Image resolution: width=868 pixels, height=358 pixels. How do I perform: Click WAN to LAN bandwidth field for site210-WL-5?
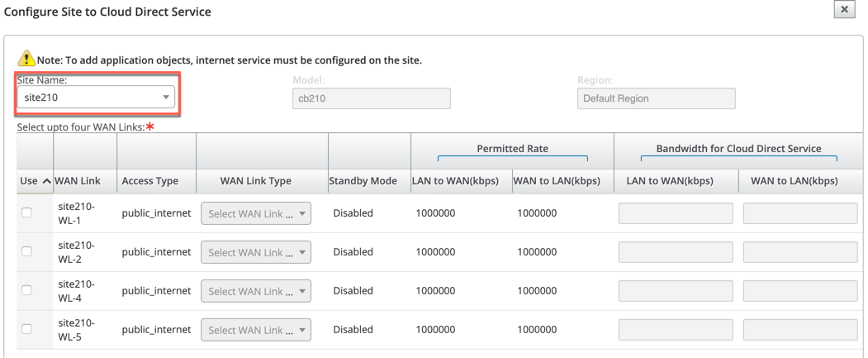(x=800, y=330)
